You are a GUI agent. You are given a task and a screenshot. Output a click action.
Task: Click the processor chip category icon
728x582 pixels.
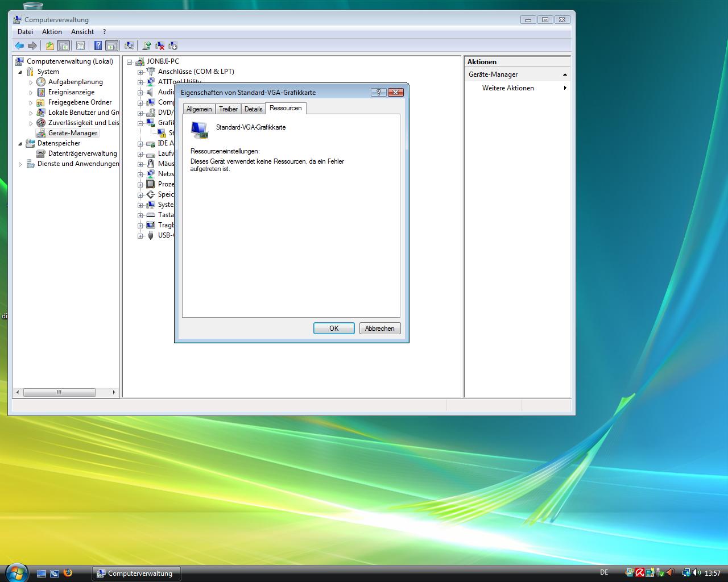point(150,184)
